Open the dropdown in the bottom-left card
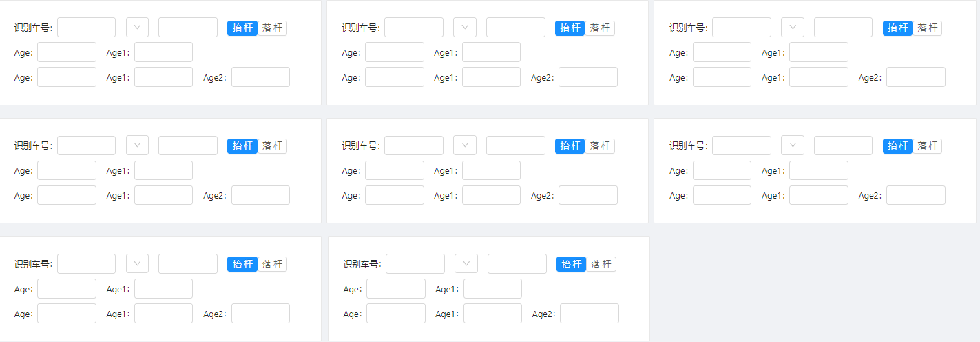Image resolution: width=980 pixels, height=342 pixels. tap(137, 264)
